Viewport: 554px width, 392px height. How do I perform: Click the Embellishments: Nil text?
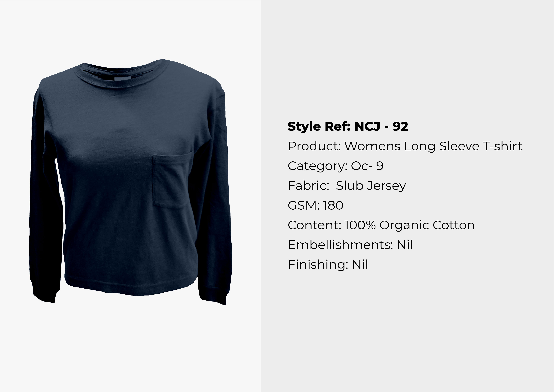[350, 245]
